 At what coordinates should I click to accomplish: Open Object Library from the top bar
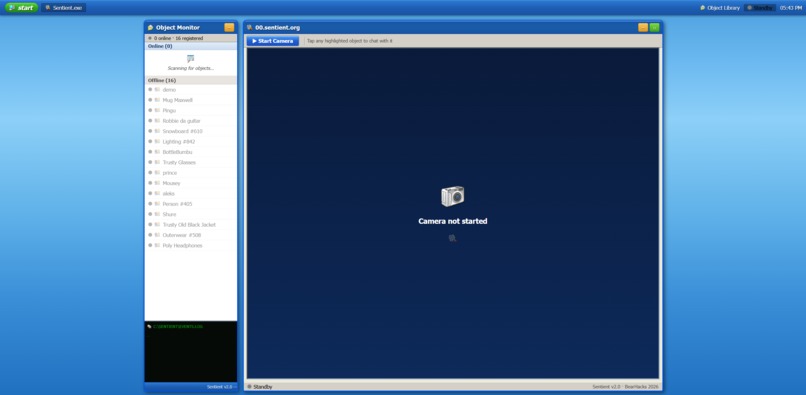pyautogui.click(x=720, y=8)
